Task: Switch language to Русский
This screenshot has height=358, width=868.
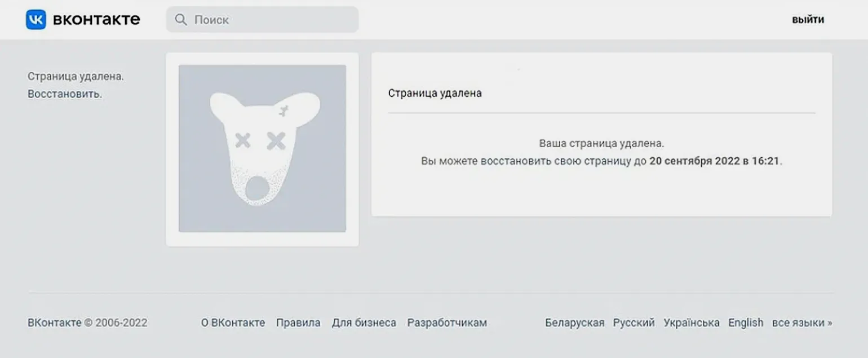Action: tap(634, 323)
